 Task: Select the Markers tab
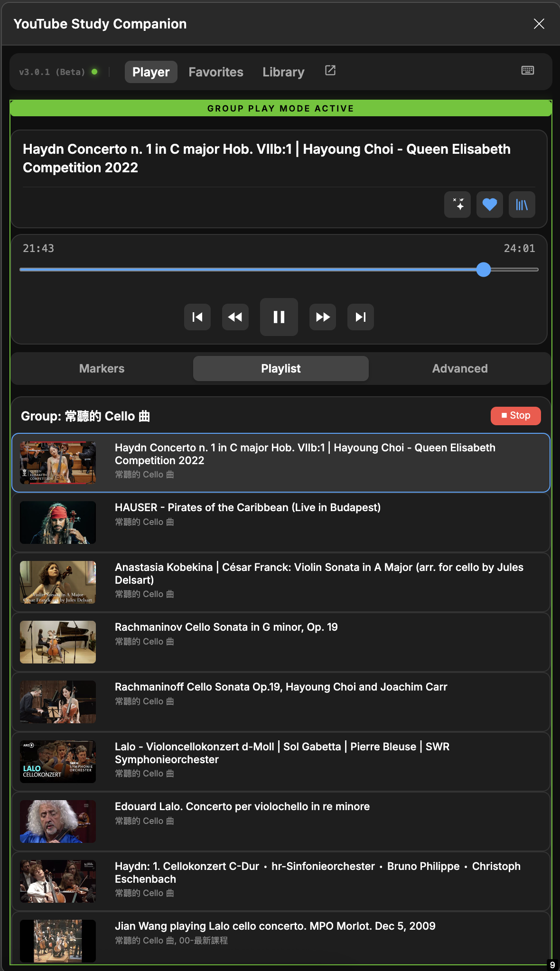click(102, 369)
